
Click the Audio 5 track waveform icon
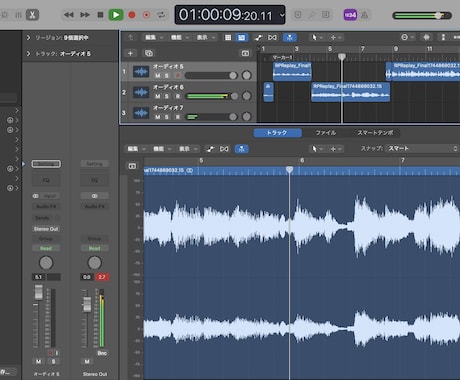click(141, 72)
